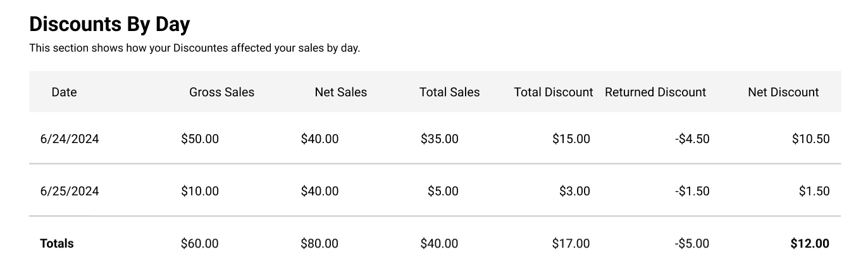Image resolution: width=868 pixels, height=264 pixels.
Task: Click the $50.00 gross sales value
Action: (199, 139)
